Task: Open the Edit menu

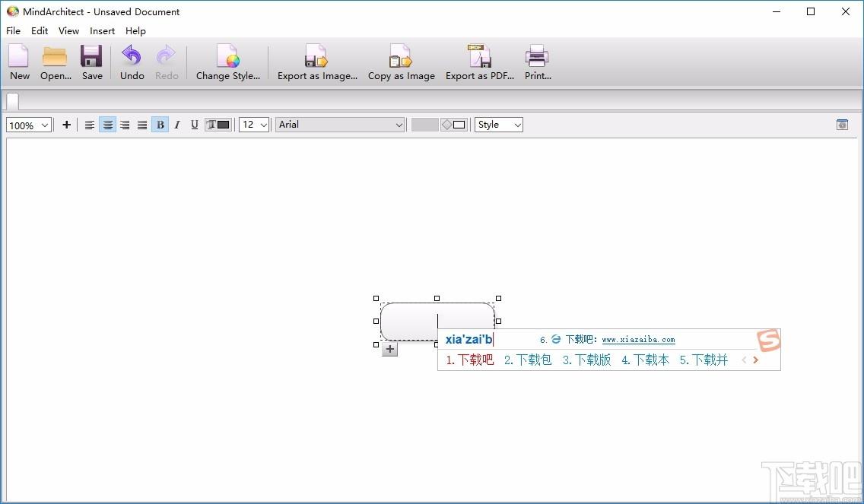Action: (x=39, y=31)
